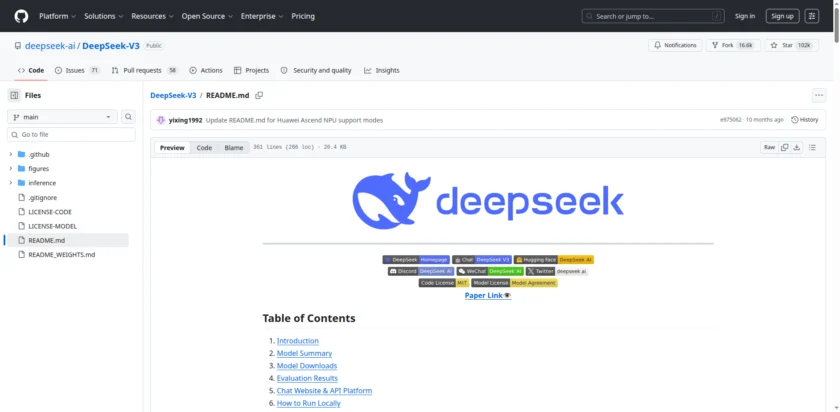Click the Model License badge
840x412 pixels.
coord(514,283)
